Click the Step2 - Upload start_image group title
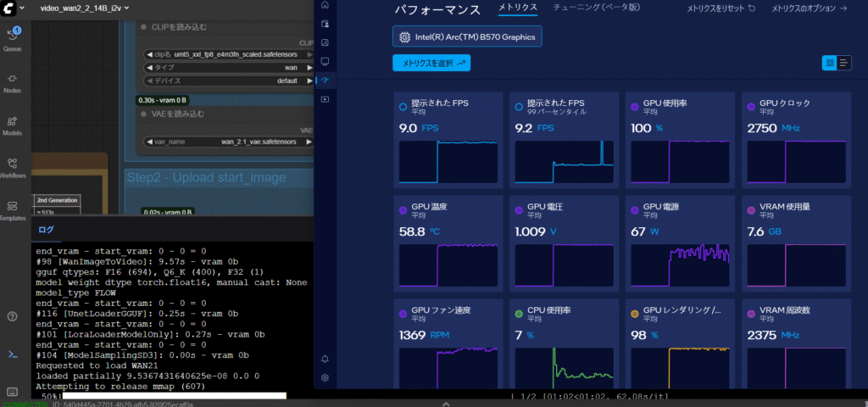This screenshot has height=407, width=868. pyautogui.click(x=207, y=177)
